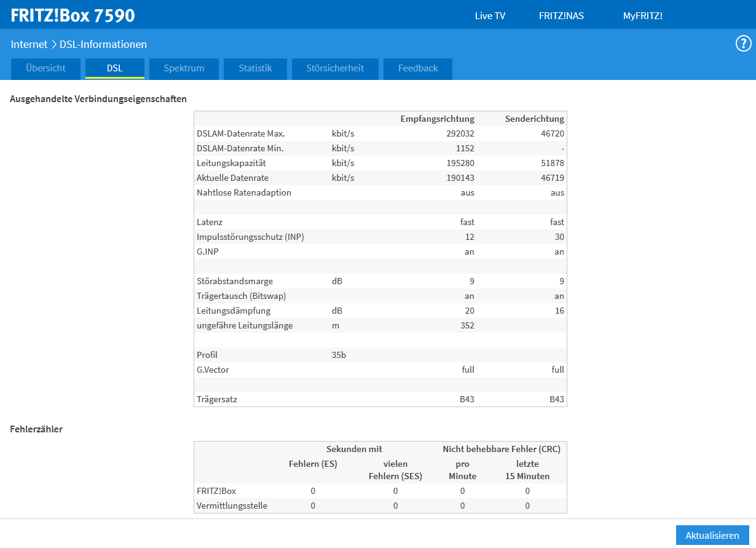Screen dimensions: 756x548
Task: Click Nicht behebbare Fehler (CRC) header
Action: [x=502, y=449]
